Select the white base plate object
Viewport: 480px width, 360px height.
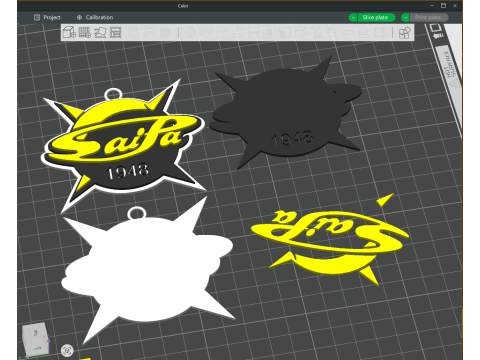click(x=147, y=270)
